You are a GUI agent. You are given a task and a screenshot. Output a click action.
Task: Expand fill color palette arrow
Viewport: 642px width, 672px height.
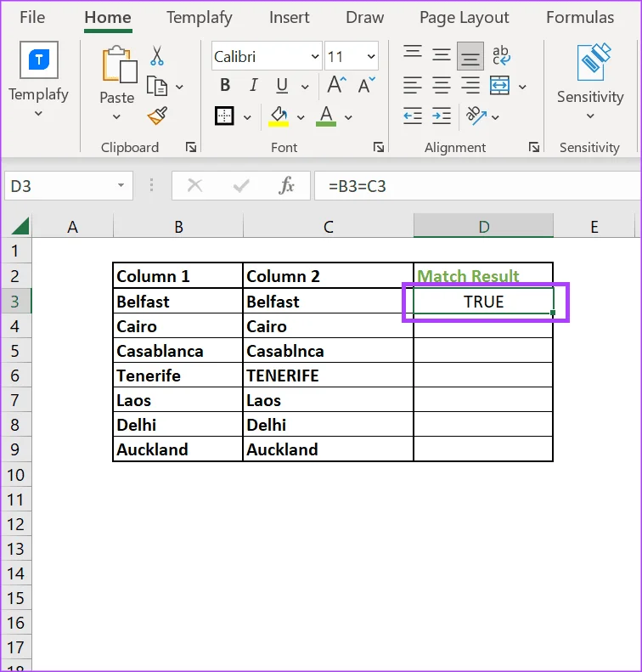[301, 117]
